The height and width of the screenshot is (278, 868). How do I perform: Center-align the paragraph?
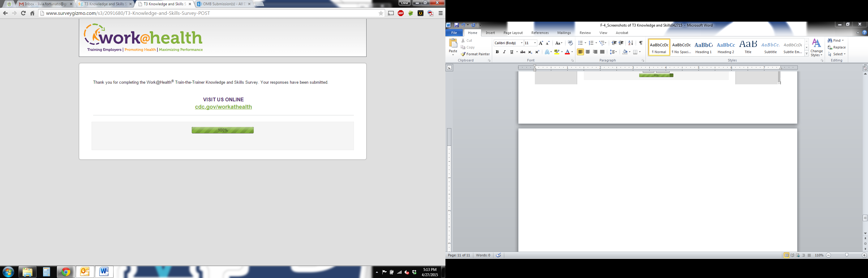[x=588, y=52]
